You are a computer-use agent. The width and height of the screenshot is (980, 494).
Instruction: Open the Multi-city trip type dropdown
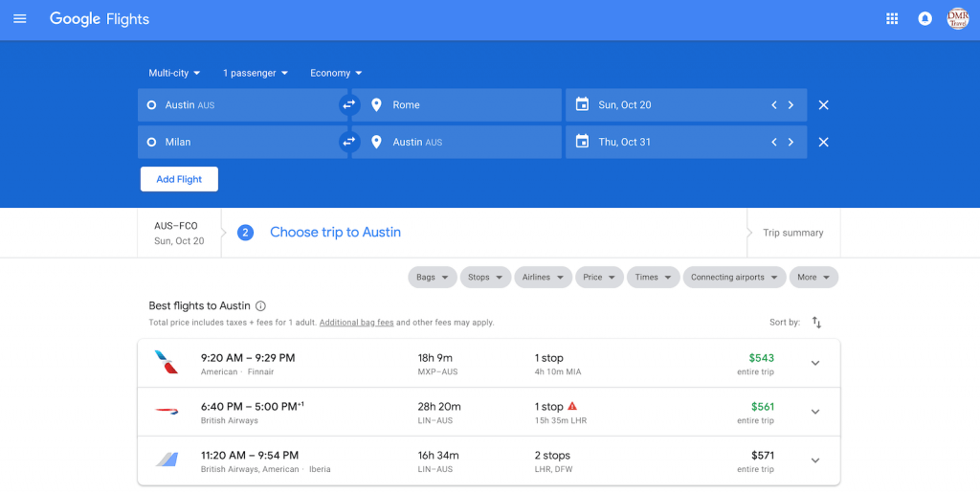174,73
